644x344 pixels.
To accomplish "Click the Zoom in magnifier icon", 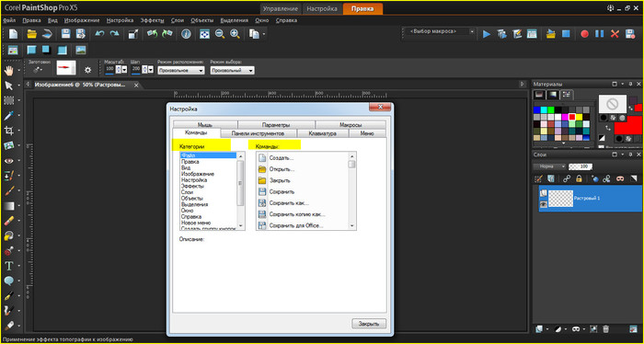I will (235, 34).
